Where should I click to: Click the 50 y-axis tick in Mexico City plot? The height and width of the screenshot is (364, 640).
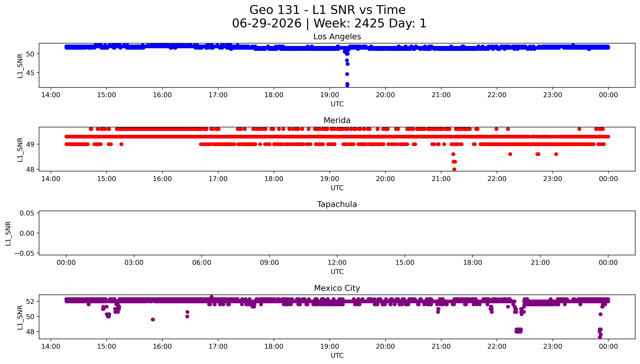click(30, 316)
